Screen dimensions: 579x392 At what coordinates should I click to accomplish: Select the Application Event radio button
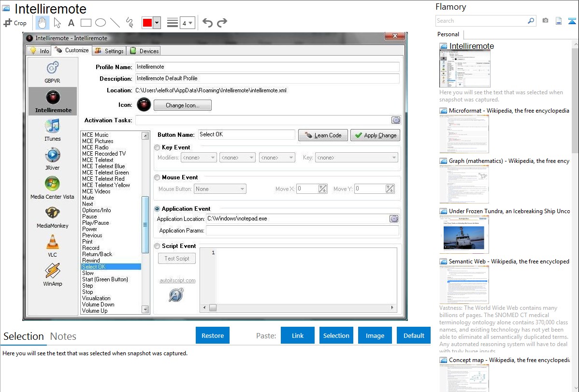(157, 209)
